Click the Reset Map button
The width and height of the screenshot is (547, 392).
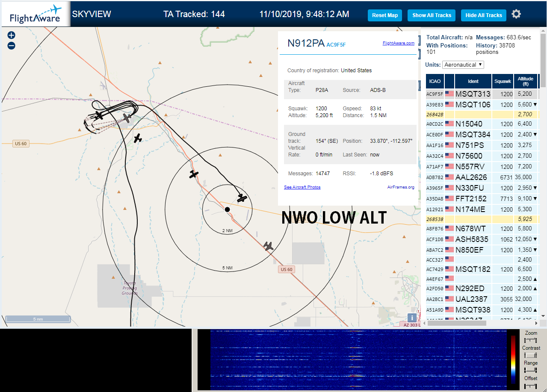(385, 15)
